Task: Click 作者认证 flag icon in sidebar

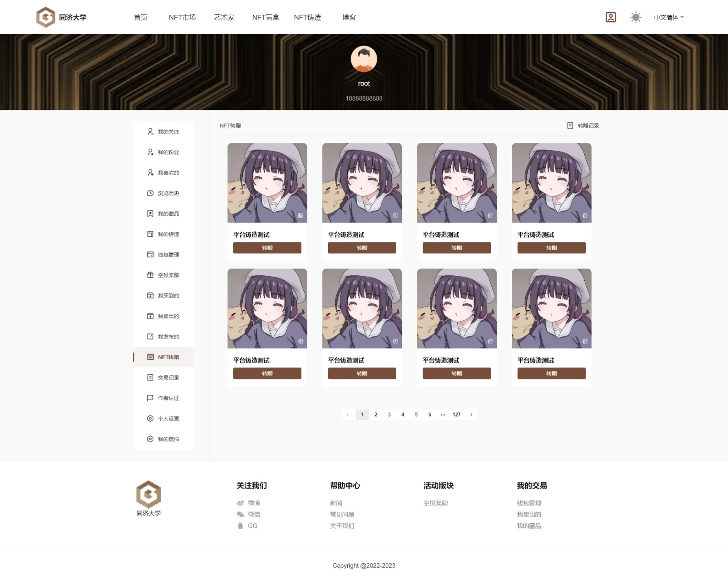Action: 150,398
